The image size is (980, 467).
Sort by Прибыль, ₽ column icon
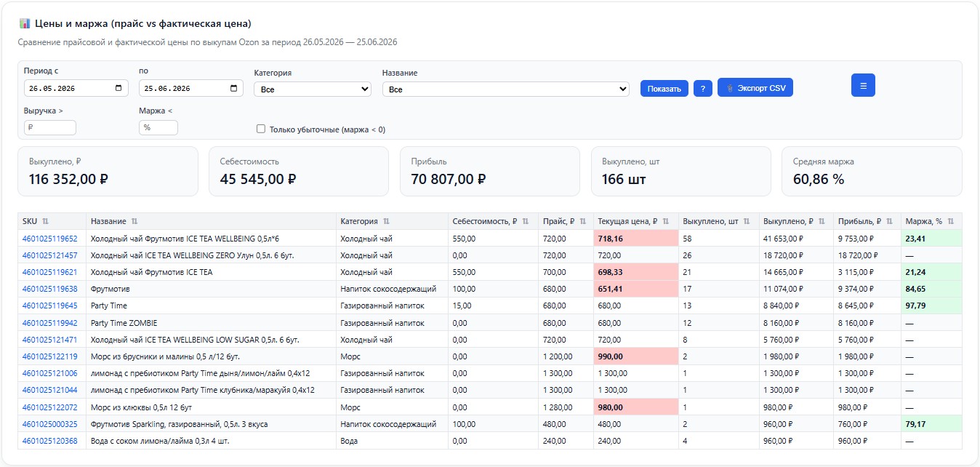pyautogui.click(x=888, y=221)
